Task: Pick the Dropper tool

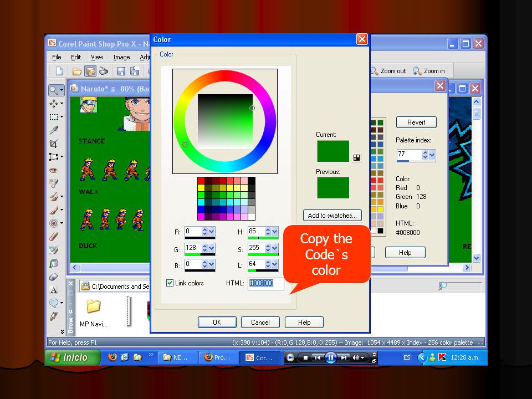Action: (54, 130)
